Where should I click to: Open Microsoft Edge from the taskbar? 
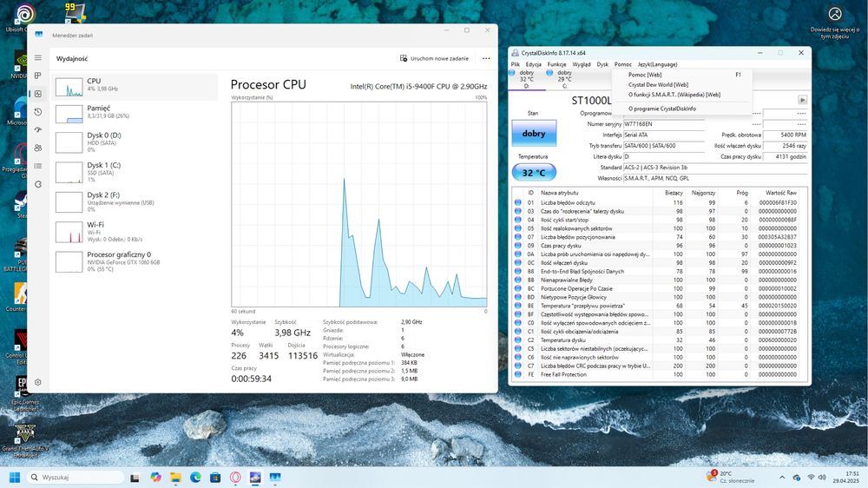click(195, 478)
